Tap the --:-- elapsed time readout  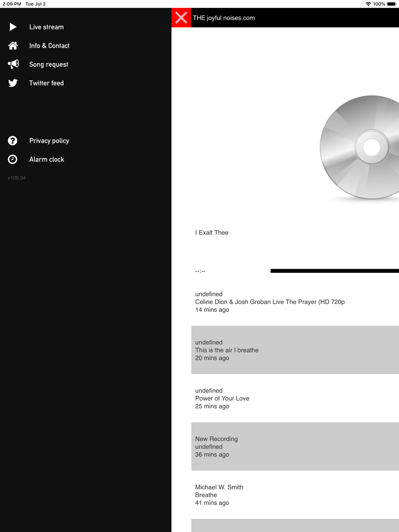pyautogui.click(x=200, y=271)
